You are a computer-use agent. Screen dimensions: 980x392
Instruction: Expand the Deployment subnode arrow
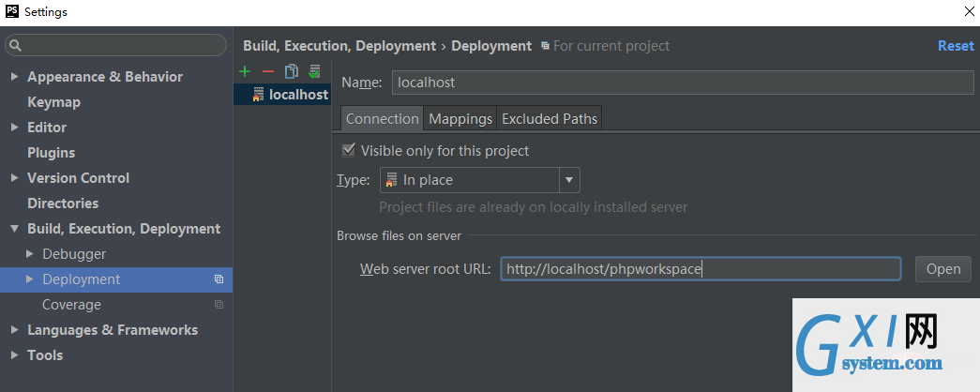[30, 279]
